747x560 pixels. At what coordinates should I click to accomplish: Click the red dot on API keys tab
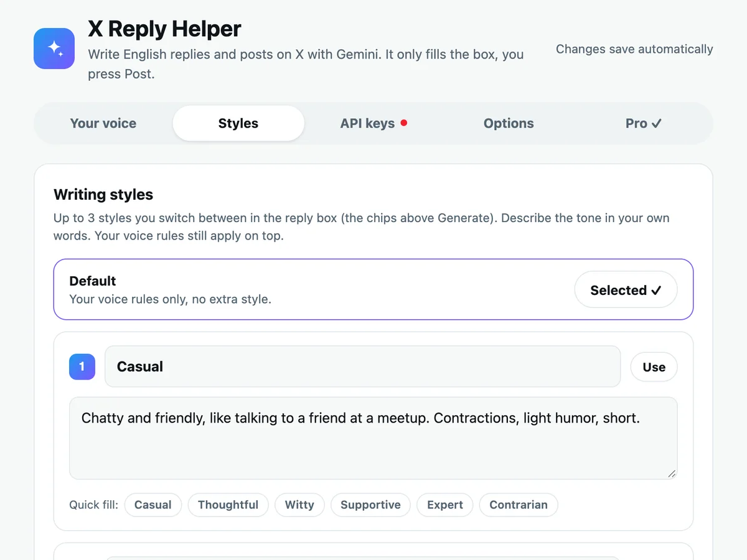point(403,123)
